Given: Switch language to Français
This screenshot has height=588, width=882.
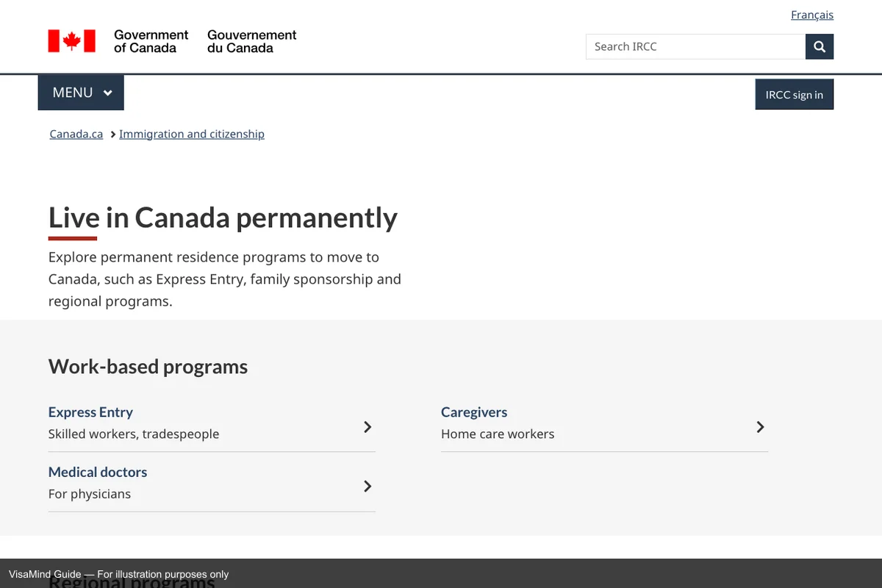Looking at the screenshot, I should (x=811, y=15).
